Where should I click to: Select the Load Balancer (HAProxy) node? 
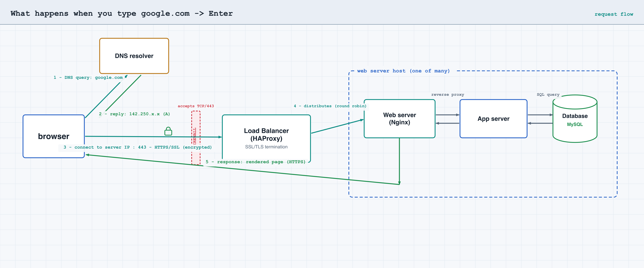point(266,139)
